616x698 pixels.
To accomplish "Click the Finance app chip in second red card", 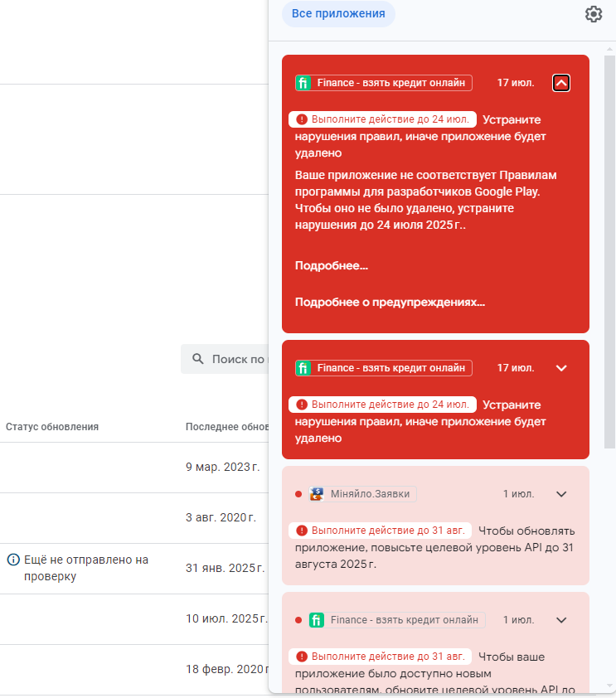I will 384,368.
